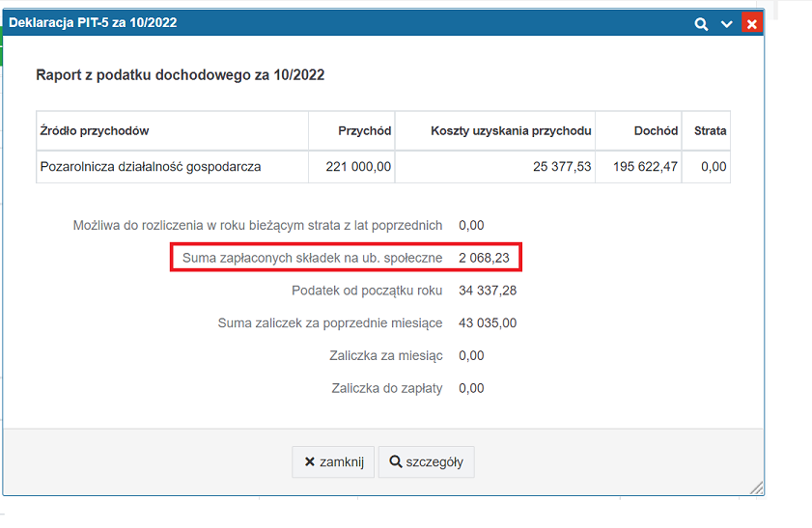Close the Deklaracja PIT-5 dialog
Viewport: 812px width, 528px height.
coord(752,23)
